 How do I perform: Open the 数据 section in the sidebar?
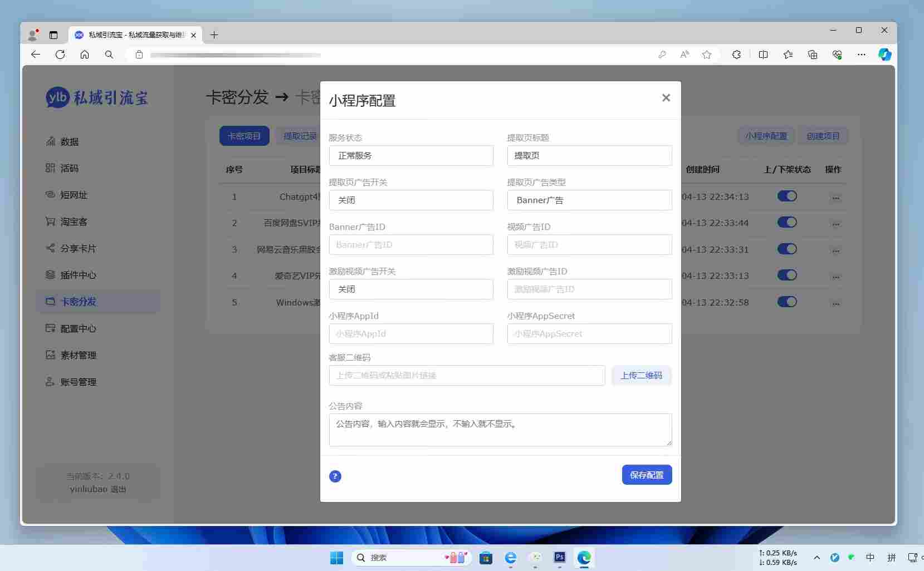[69, 141]
